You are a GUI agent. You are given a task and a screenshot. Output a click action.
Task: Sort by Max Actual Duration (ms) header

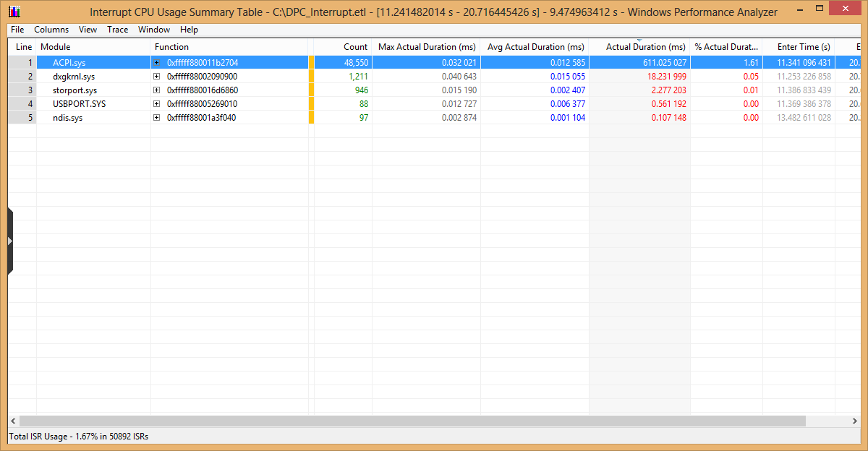(x=426, y=47)
